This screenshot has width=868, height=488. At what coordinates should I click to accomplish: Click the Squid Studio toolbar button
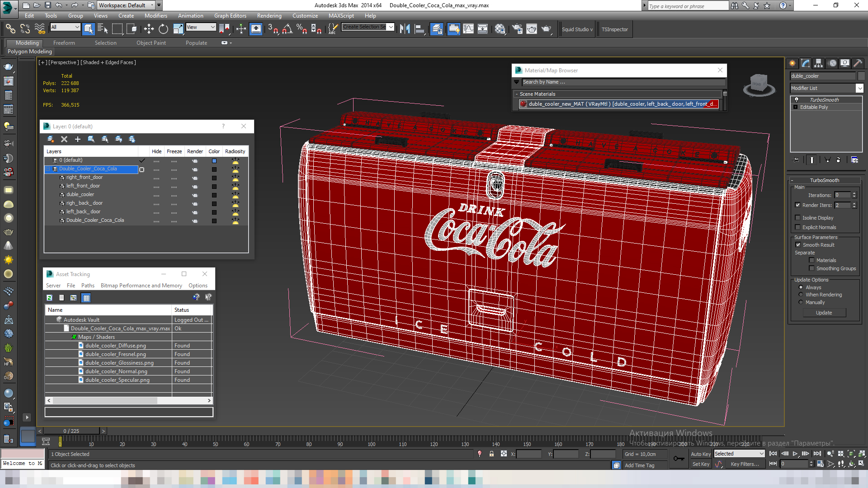(577, 29)
